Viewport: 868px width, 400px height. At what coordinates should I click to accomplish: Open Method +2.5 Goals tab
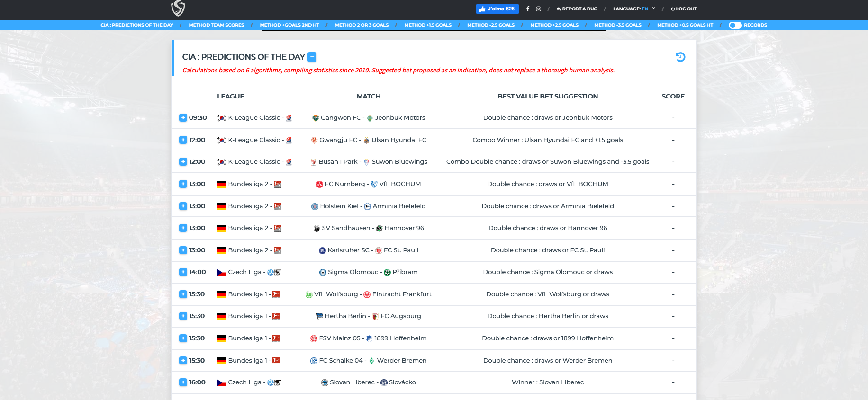point(554,25)
